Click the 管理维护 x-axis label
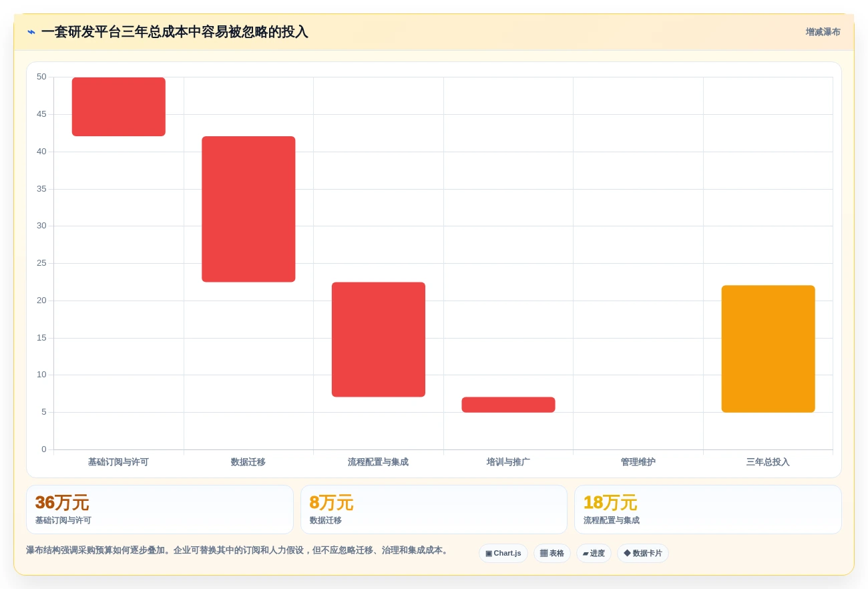 (x=638, y=462)
